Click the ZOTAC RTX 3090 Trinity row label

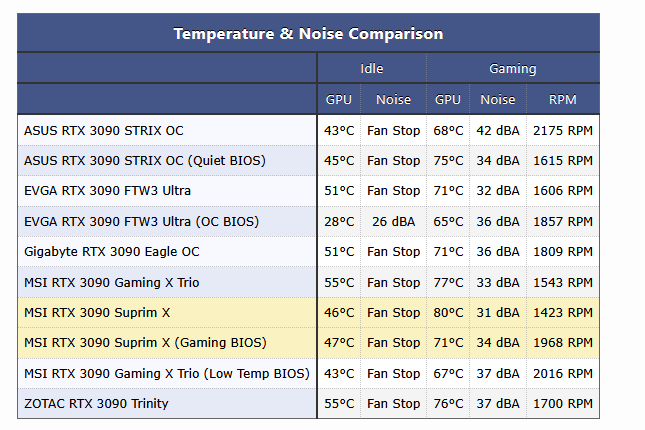click(x=95, y=404)
